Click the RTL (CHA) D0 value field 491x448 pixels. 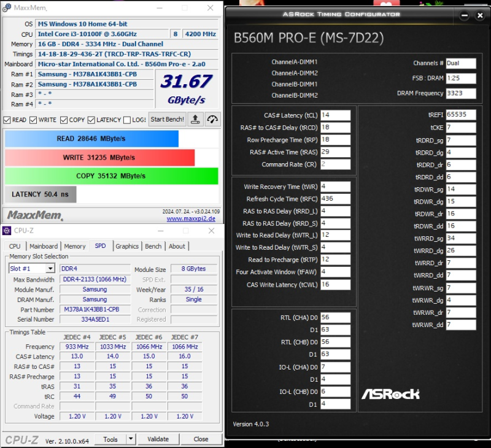click(x=335, y=317)
